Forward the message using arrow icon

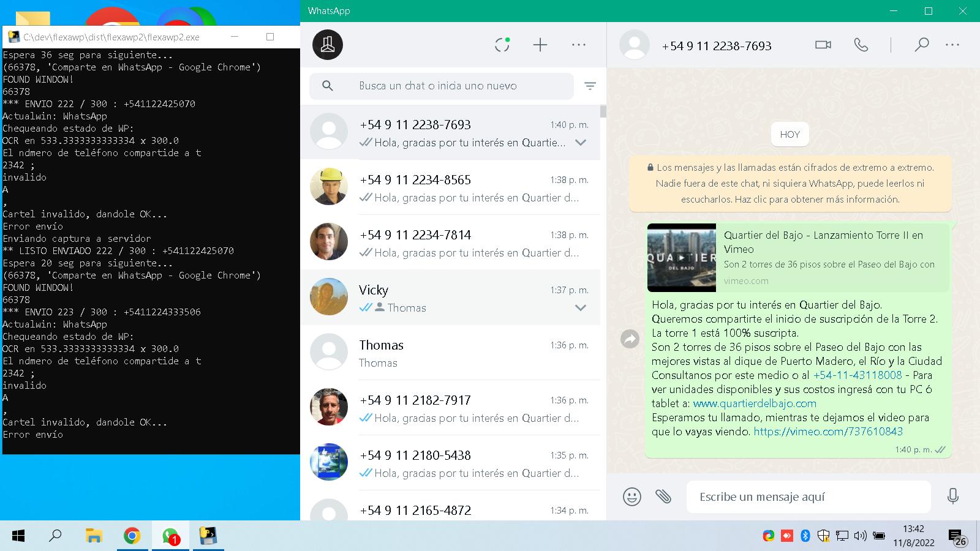tap(630, 339)
